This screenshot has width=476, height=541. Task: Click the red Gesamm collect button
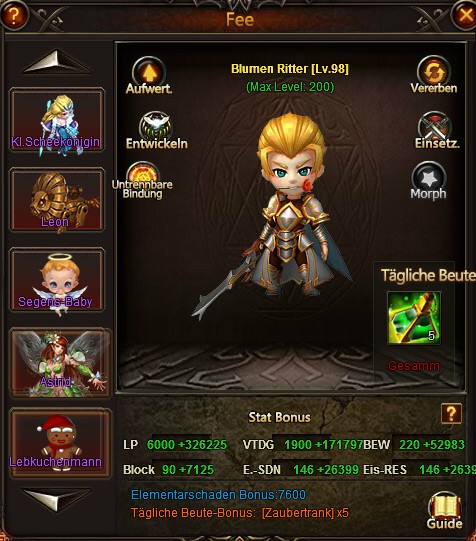(414, 365)
